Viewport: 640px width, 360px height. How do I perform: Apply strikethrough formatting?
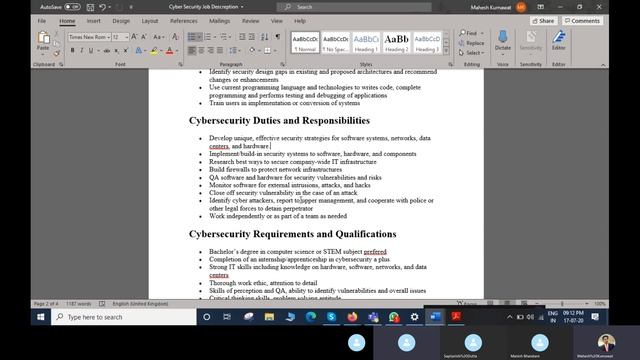(x=107, y=51)
